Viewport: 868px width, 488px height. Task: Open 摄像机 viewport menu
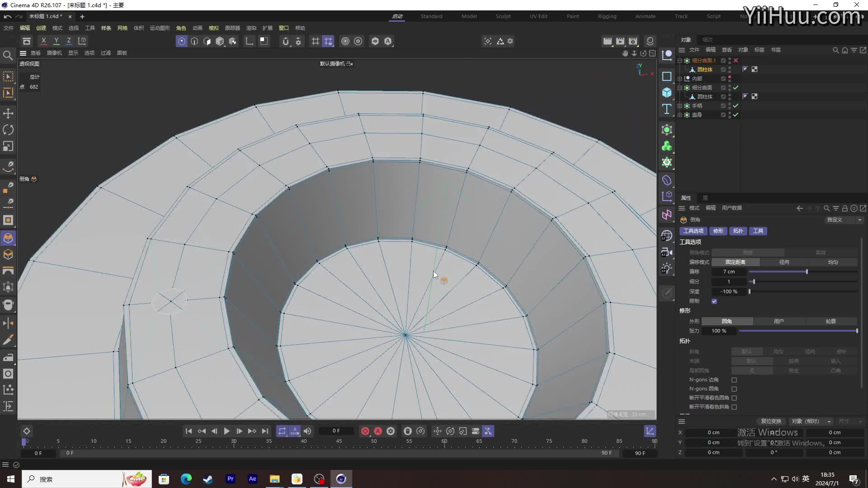pyautogui.click(x=54, y=53)
